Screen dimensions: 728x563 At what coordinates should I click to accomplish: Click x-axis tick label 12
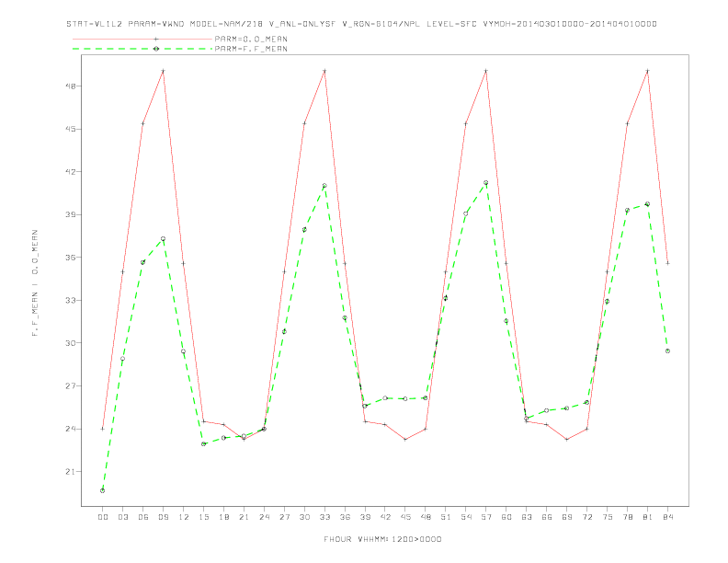(184, 517)
